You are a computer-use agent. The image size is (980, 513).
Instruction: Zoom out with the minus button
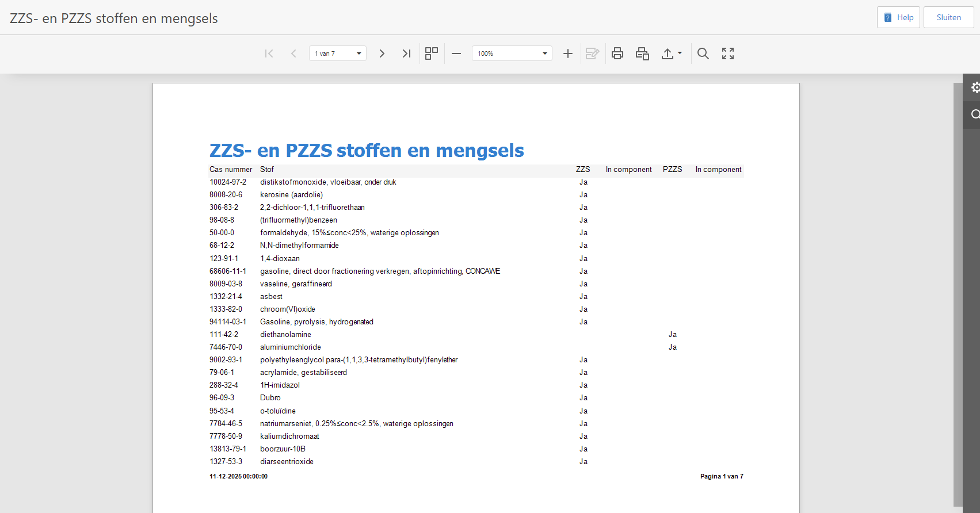point(456,53)
